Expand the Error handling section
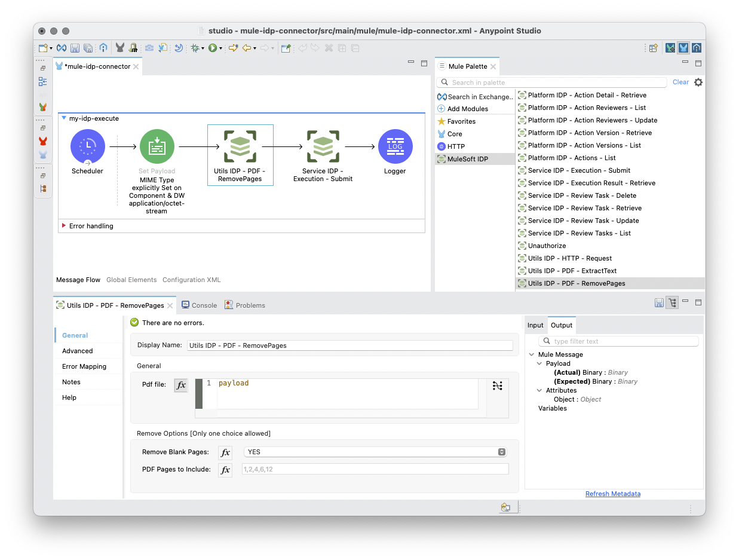 click(64, 226)
